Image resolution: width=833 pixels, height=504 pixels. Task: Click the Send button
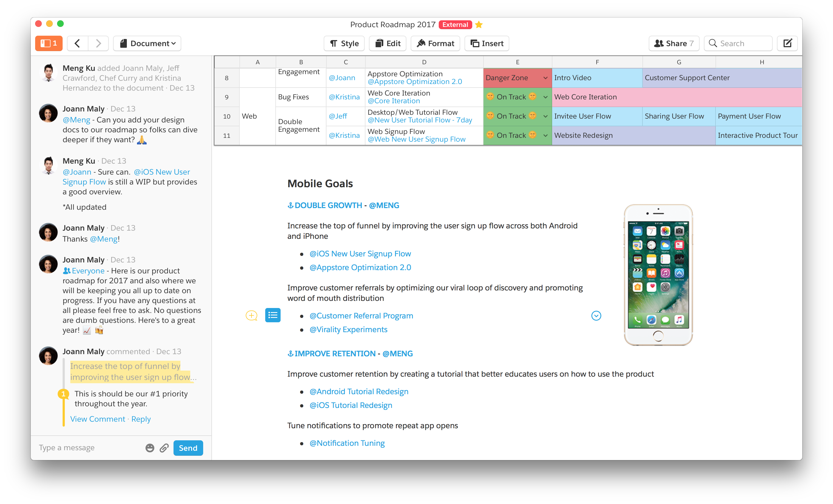188,448
